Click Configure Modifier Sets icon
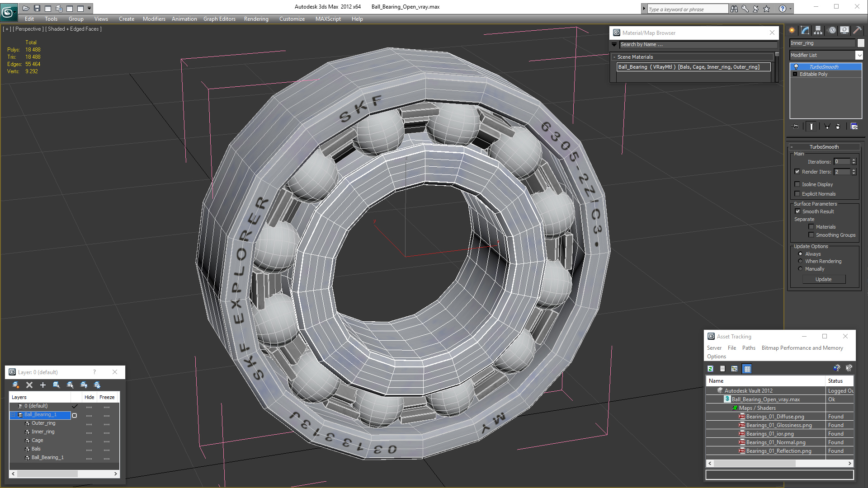Screen dimensions: 868x488 [x=854, y=127]
